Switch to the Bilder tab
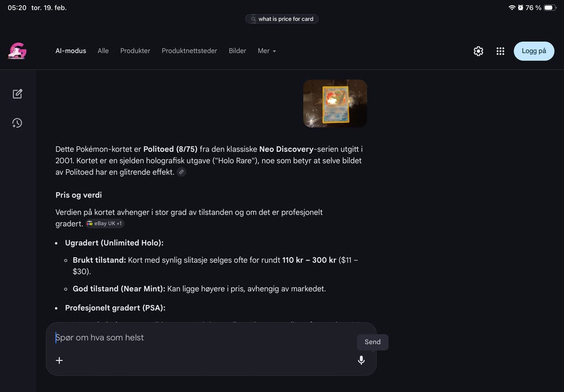564x392 pixels. pos(237,51)
